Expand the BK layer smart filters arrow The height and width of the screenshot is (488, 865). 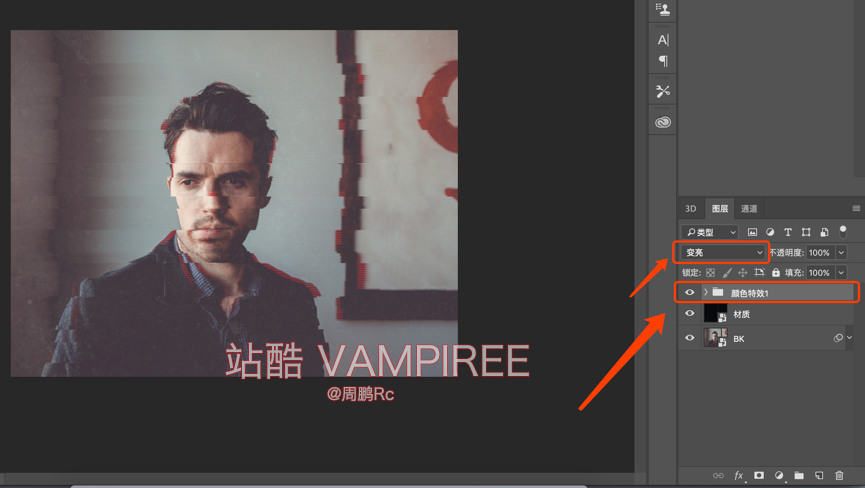(850, 337)
